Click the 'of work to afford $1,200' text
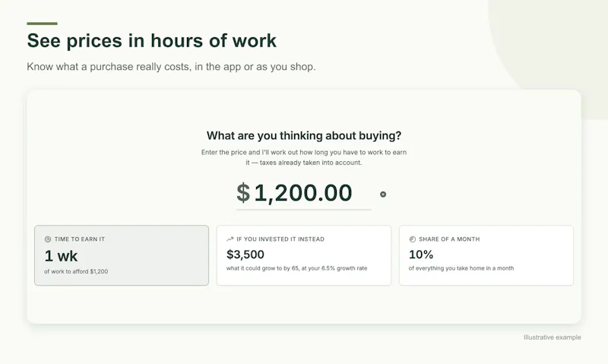 coord(76,271)
